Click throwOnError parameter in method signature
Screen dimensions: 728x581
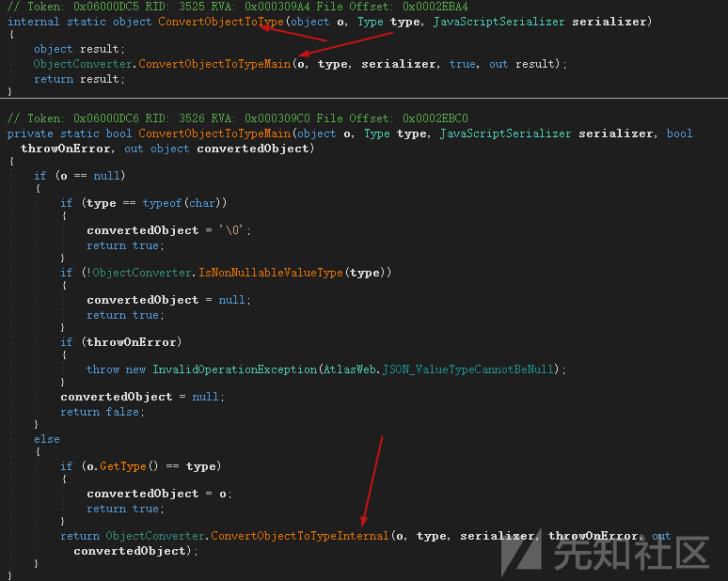(x=66, y=149)
